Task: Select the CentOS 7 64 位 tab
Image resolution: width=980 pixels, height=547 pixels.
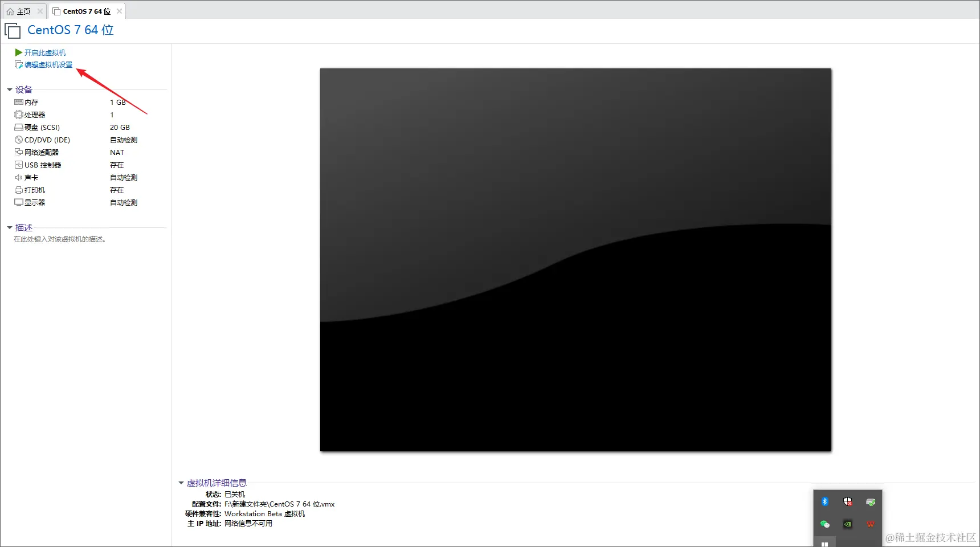Action: [83, 10]
